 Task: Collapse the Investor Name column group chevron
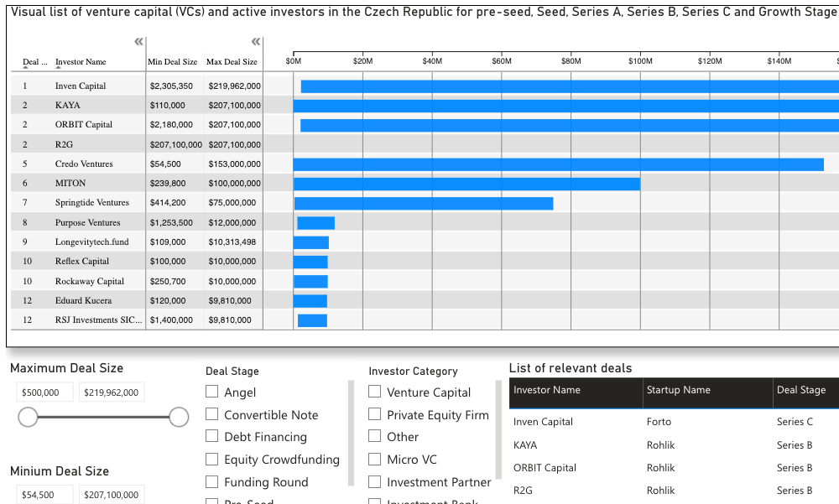point(138,42)
